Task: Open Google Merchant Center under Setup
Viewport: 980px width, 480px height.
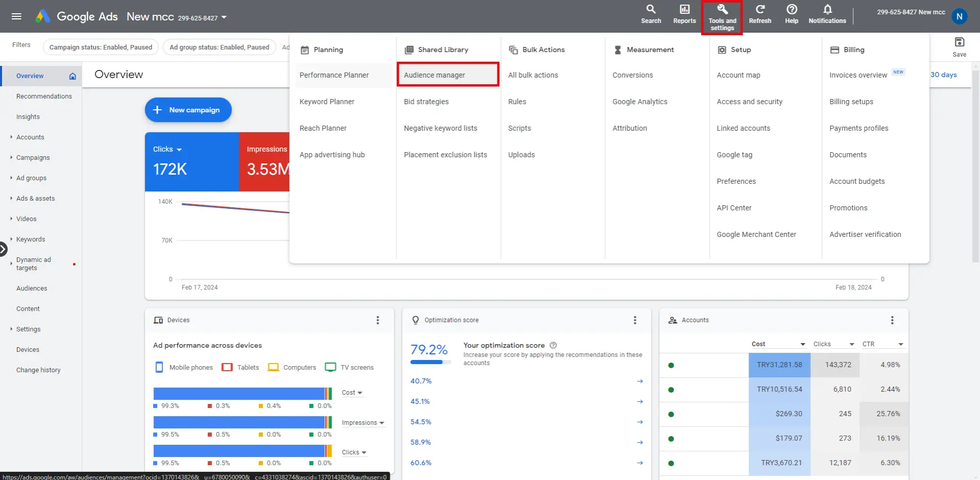Action: pos(756,234)
